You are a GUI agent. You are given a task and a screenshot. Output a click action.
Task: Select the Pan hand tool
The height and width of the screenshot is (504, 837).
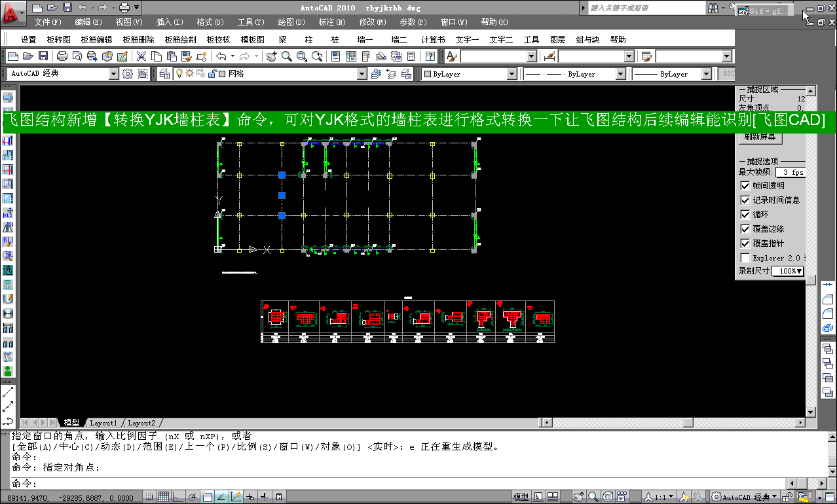[x=271, y=57]
